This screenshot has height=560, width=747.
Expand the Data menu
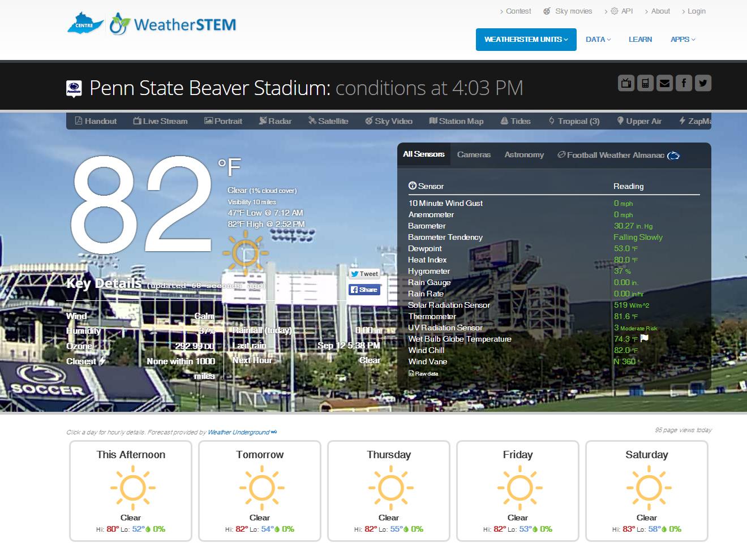pos(598,40)
